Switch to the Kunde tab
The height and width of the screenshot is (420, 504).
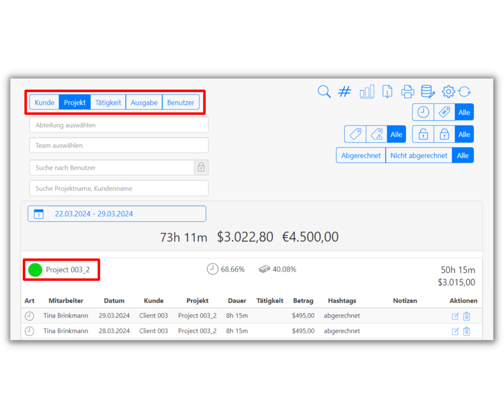point(44,102)
